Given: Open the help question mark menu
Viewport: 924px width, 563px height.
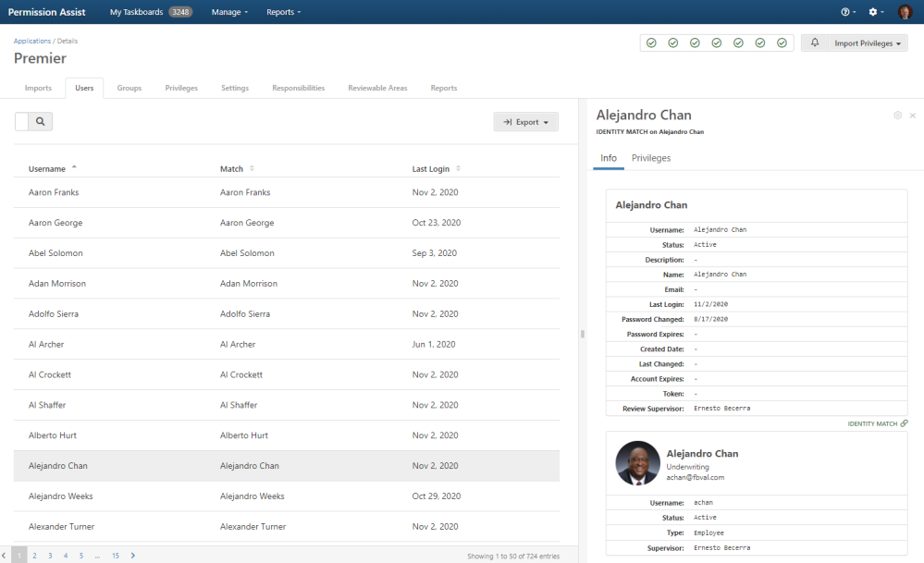Looking at the screenshot, I should pyautogui.click(x=845, y=12).
